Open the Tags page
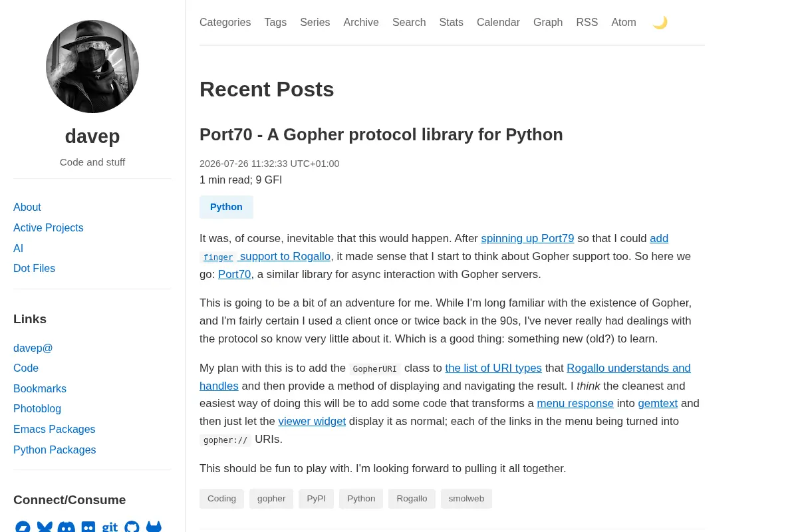This screenshot has width=798, height=532. point(275,23)
